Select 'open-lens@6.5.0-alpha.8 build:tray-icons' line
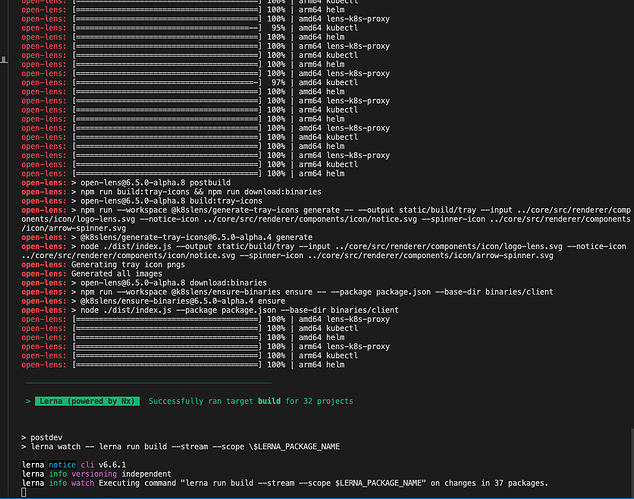The image size is (634, 499). click(x=142, y=201)
